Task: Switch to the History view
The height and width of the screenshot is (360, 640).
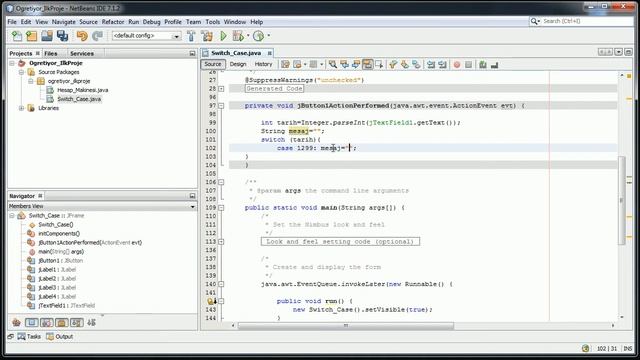Action: tap(263, 64)
